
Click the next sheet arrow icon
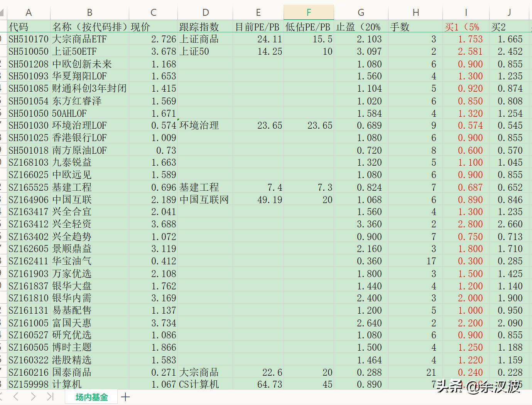point(33,397)
